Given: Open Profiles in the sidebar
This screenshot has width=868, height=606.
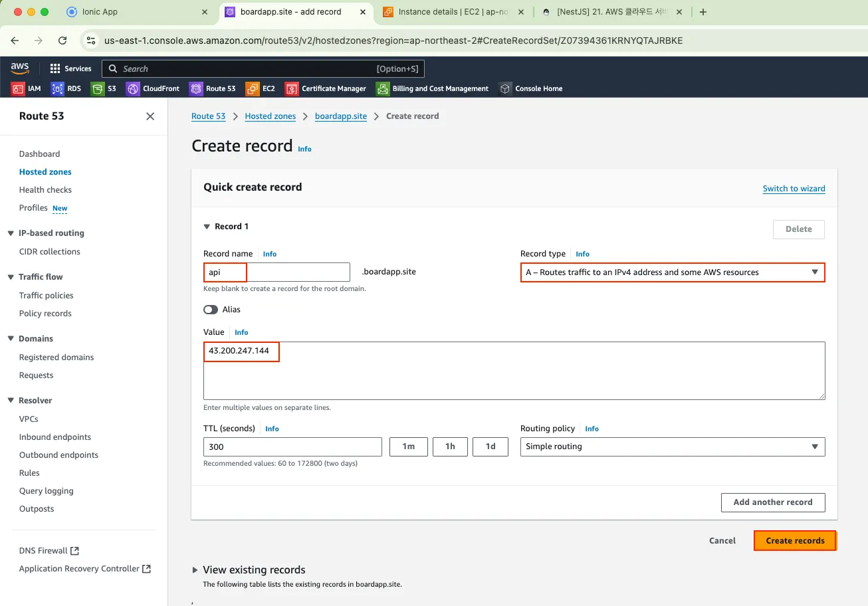Looking at the screenshot, I should pos(33,208).
